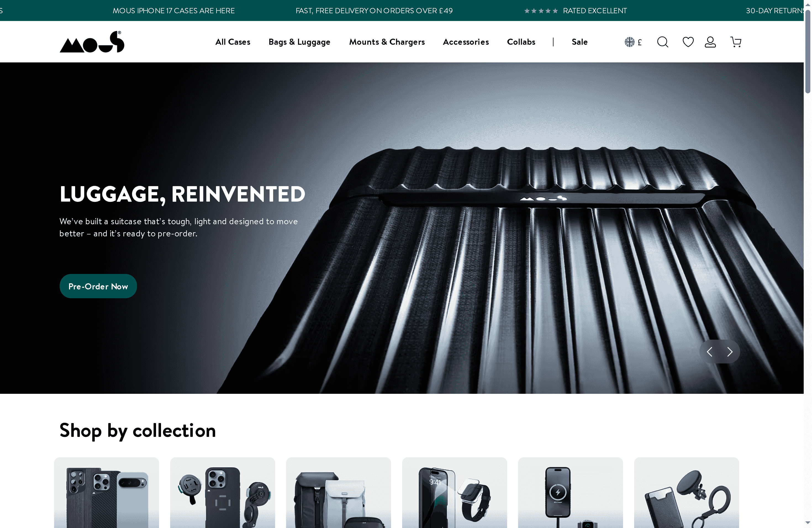The image size is (812, 528).
Task: Click the five-star rating icon
Action: pyautogui.click(x=541, y=10)
